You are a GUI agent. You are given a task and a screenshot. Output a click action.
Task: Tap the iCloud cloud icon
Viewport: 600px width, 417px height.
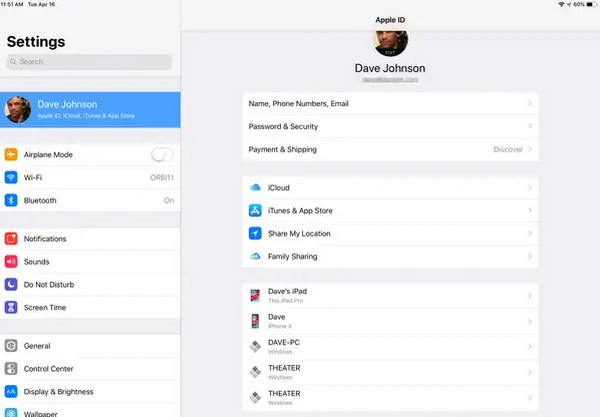[x=255, y=187]
